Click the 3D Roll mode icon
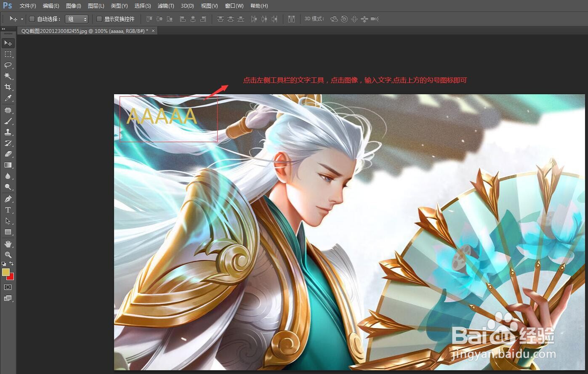This screenshot has height=374, width=588. click(344, 19)
